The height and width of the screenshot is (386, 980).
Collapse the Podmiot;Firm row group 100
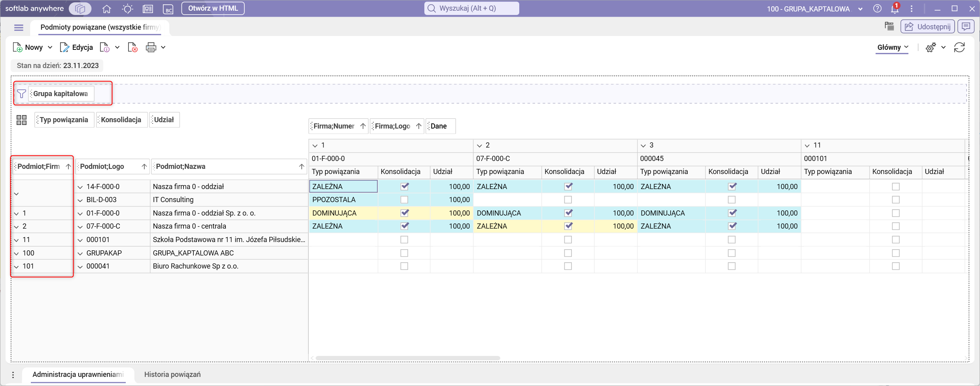[x=16, y=253]
